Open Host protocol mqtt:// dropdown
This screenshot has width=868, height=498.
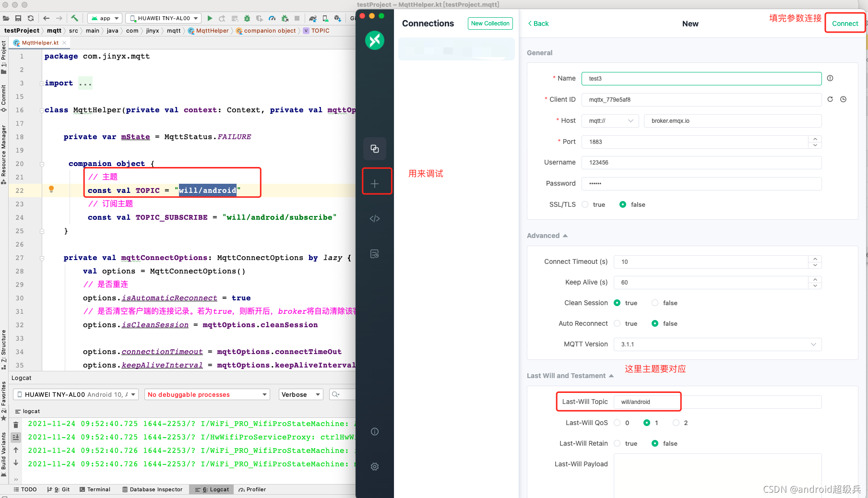610,121
